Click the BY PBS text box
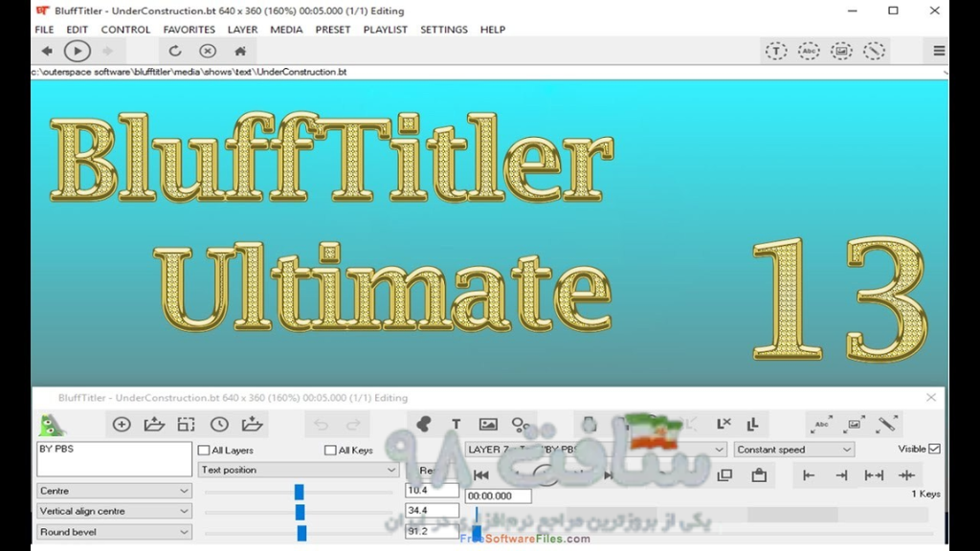The height and width of the screenshot is (551, 980). coord(114,459)
